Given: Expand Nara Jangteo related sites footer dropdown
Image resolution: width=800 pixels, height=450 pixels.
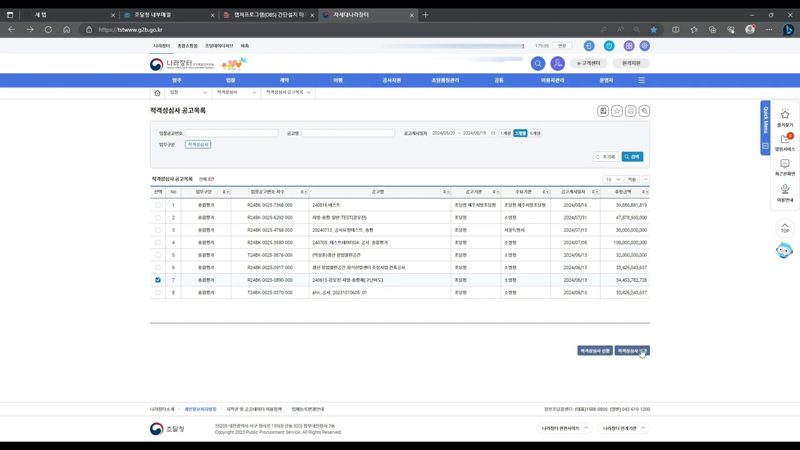Looking at the screenshot, I should pos(565,428).
